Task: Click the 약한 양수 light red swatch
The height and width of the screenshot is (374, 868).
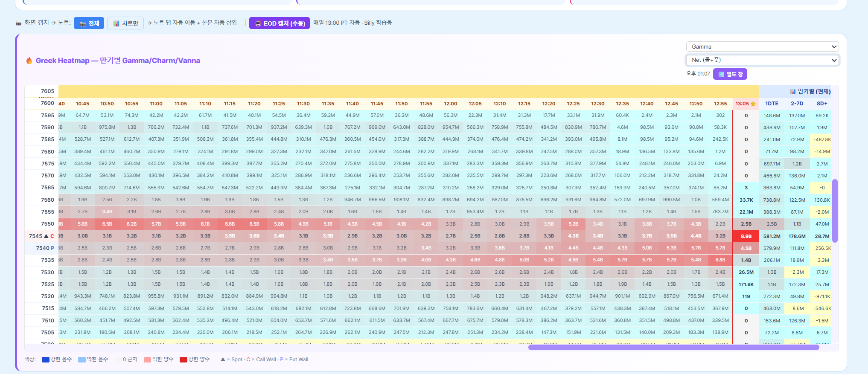Action: tap(148, 360)
